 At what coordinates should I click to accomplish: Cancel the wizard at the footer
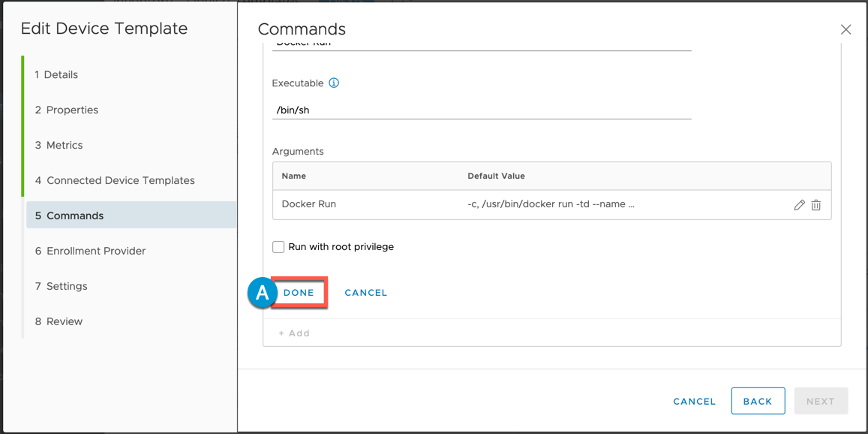coord(695,401)
